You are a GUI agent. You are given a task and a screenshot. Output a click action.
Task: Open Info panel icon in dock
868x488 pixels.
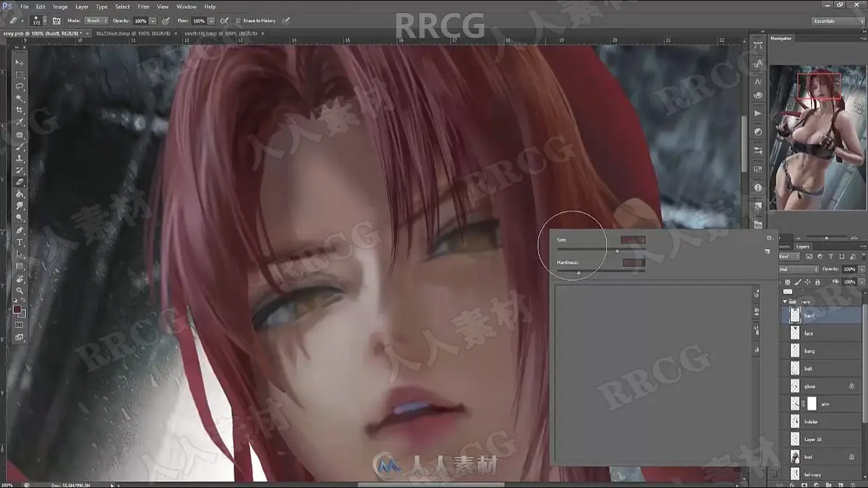pyautogui.click(x=757, y=188)
